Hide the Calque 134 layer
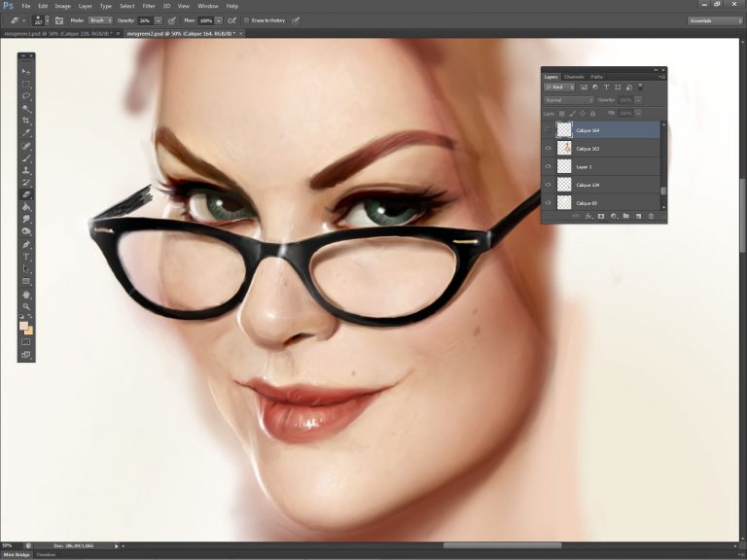 pyautogui.click(x=548, y=185)
